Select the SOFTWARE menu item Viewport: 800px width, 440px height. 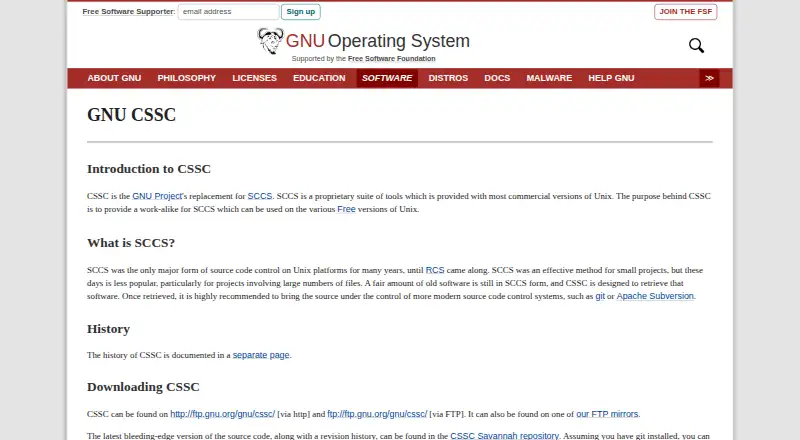click(387, 78)
